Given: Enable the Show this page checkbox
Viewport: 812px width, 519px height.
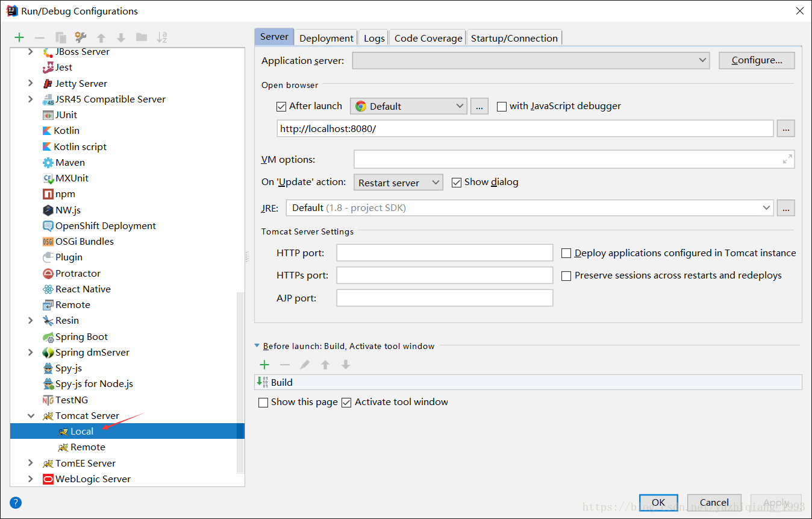Looking at the screenshot, I should click(263, 403).
